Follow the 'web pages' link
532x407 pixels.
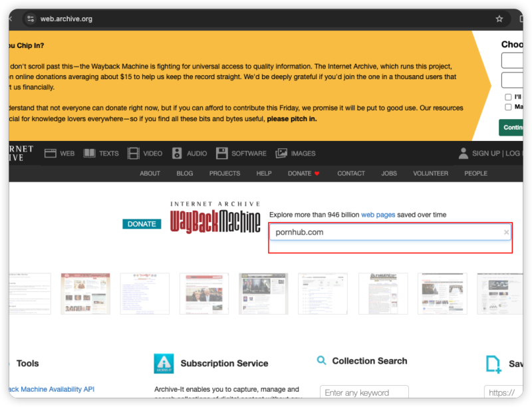point(378,215)
